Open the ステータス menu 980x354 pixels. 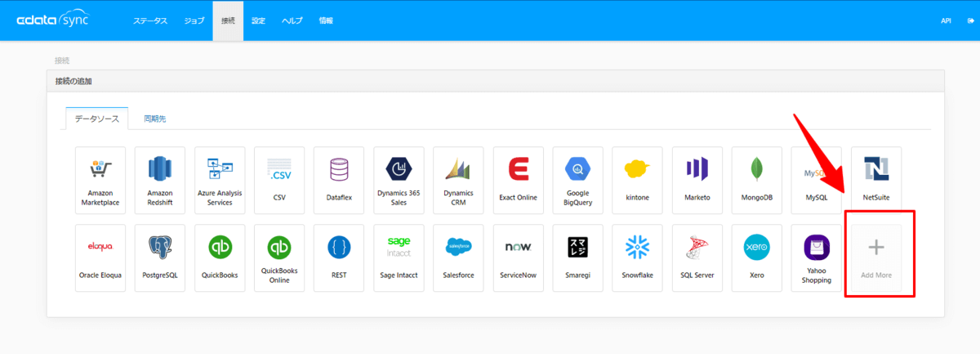coord(149,20)
